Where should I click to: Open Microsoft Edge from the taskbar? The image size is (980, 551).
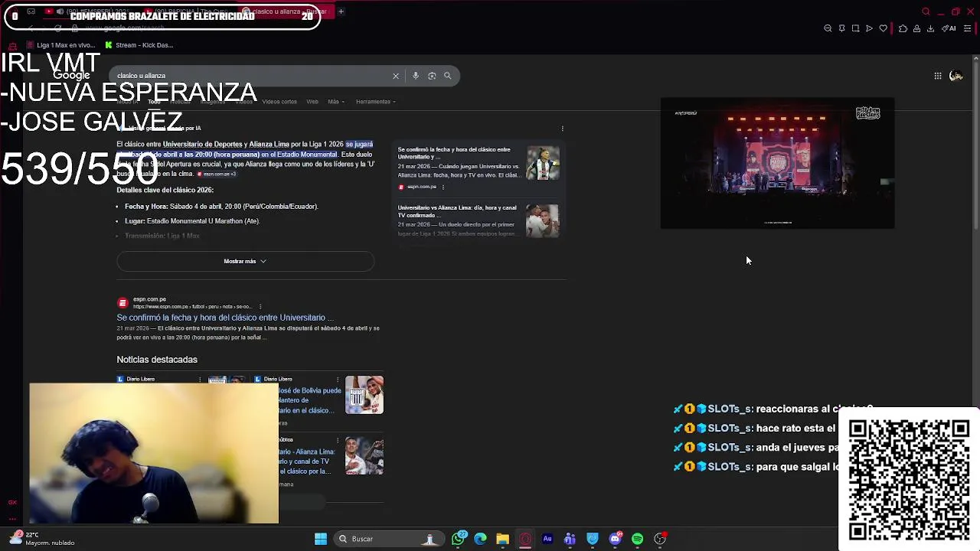[x=480, y=539]
